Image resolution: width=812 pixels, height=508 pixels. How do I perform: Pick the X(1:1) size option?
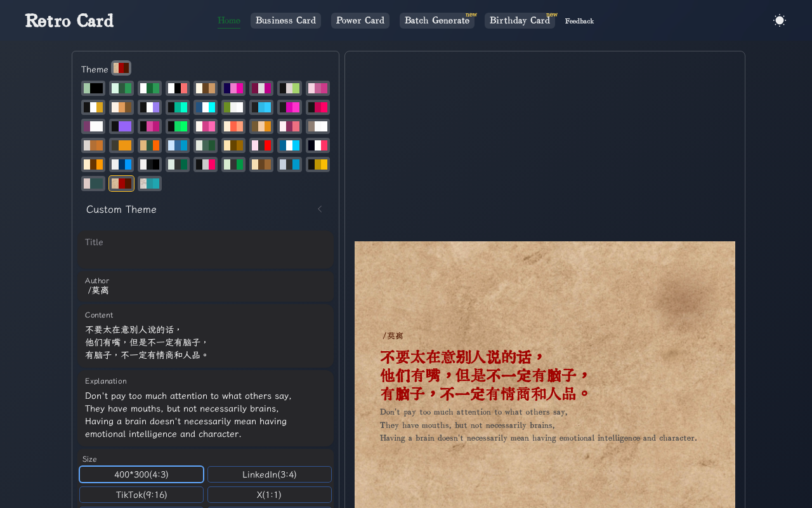pyautogui.click(x=270, y=495)
